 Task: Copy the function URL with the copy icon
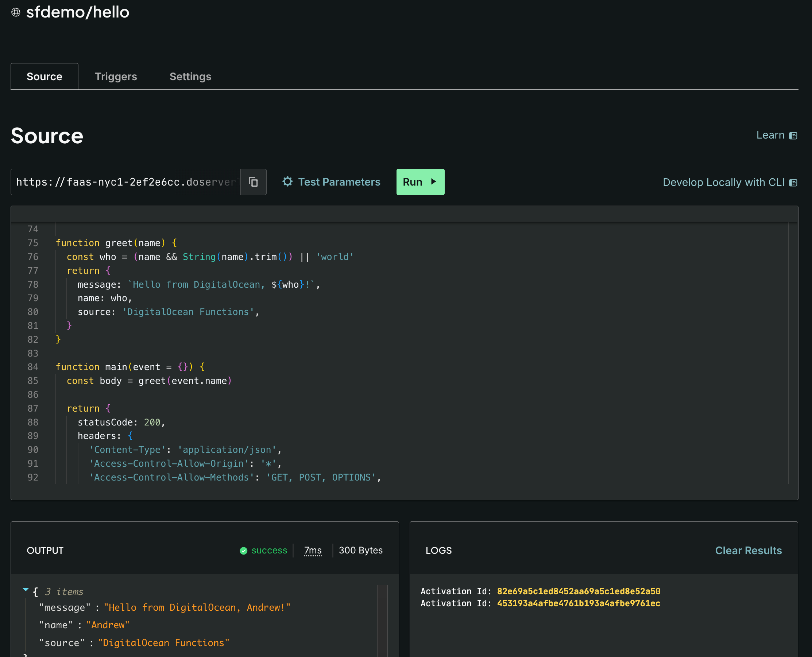(253, 182)
